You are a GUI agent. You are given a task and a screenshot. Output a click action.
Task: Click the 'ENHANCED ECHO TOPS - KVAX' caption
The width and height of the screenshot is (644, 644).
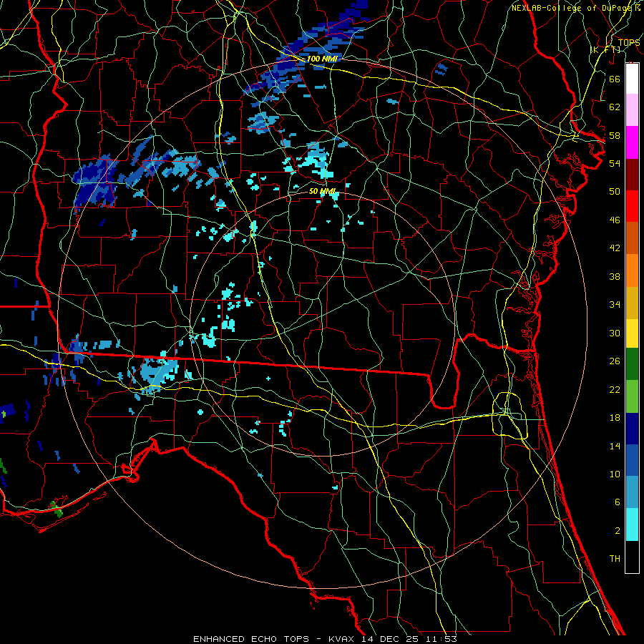click(275, 639)
